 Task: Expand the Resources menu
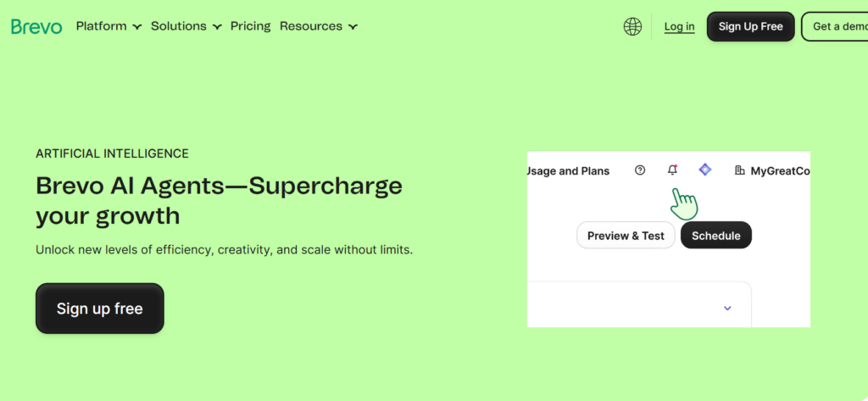319,26
